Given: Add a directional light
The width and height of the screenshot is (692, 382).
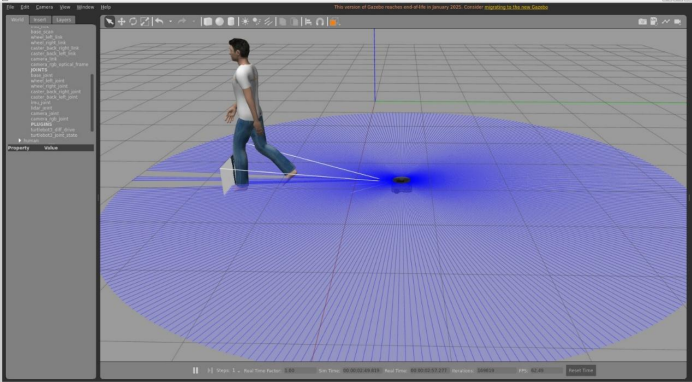Looking at the screenshot, I should tap(268, 22).
